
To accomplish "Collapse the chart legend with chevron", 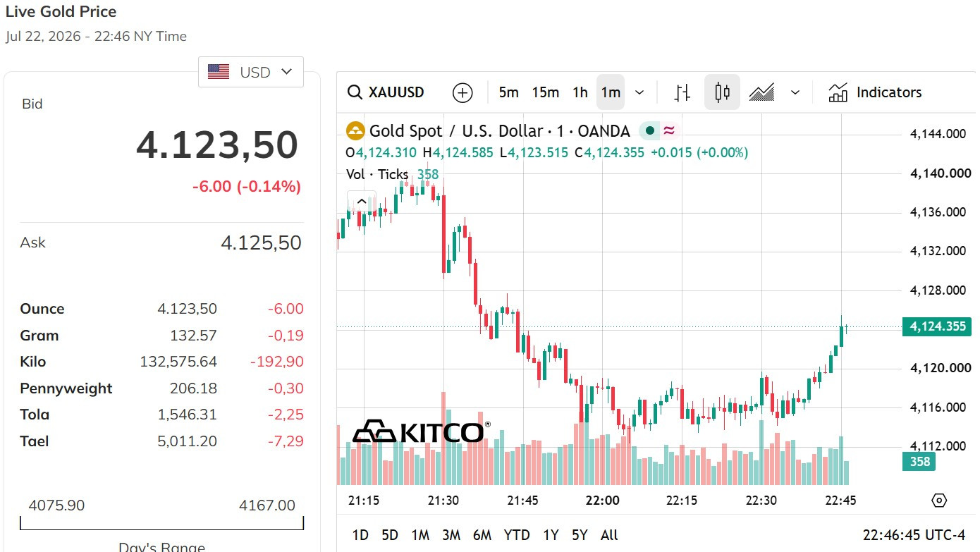I will (x=361, y=202).
